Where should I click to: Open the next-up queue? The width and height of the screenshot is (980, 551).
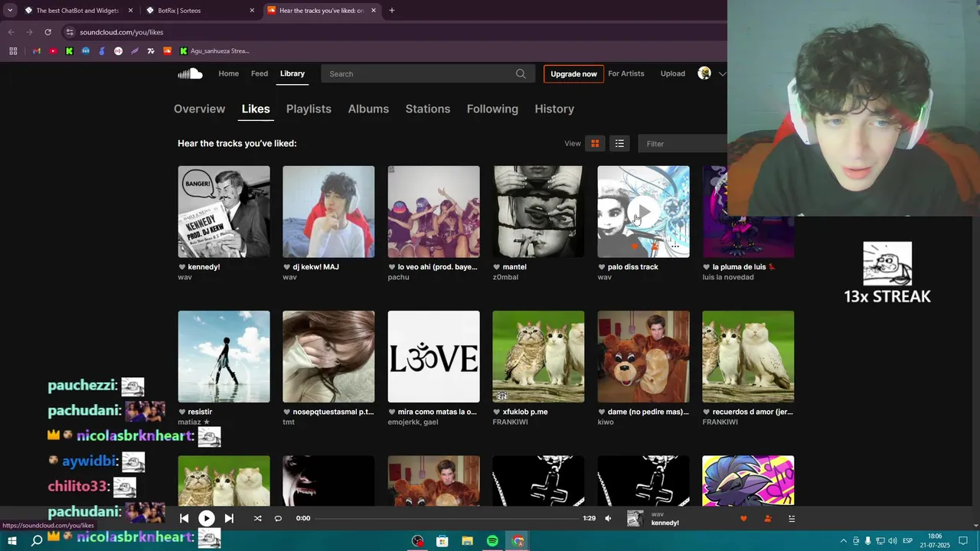click(x=792, y=519)
